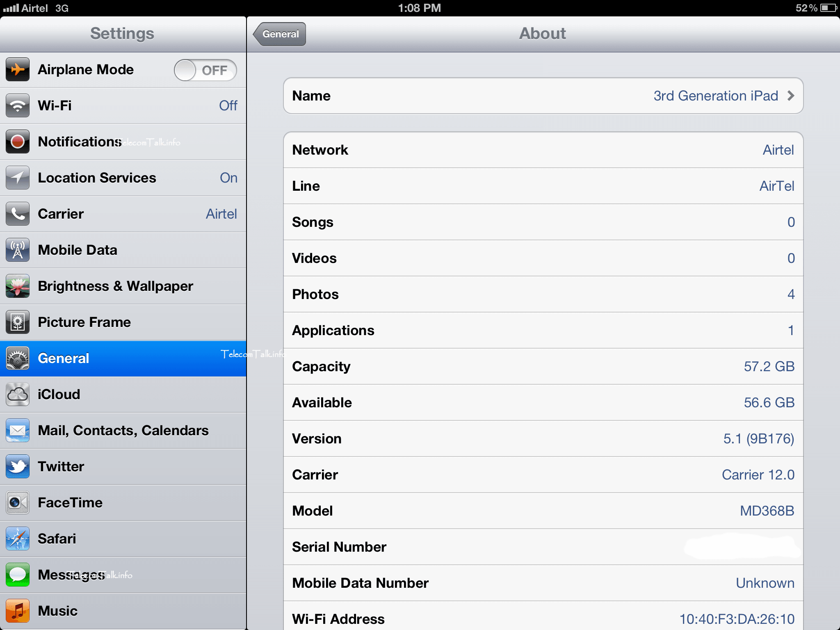The image size is (840, 630).
Task: Open Mail, Contacts, Calendars settings
Action: click(123, 430)
